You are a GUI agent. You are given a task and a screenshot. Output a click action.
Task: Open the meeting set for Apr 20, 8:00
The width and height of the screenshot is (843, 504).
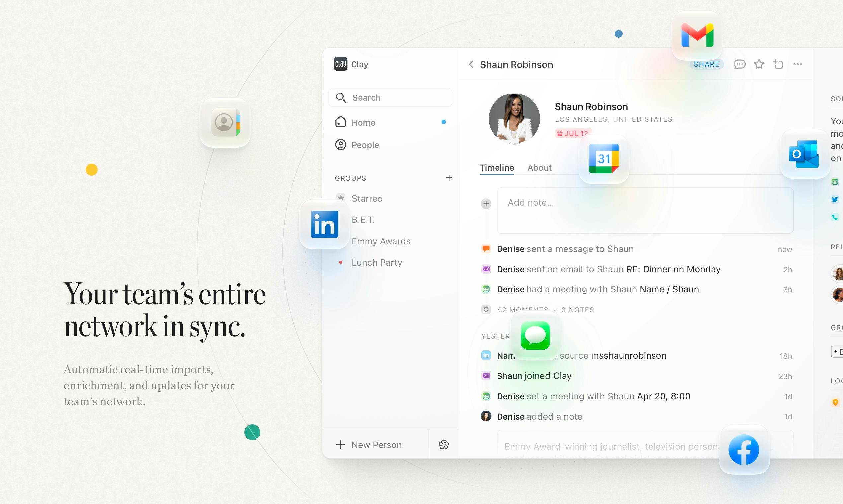coord(593,396)
